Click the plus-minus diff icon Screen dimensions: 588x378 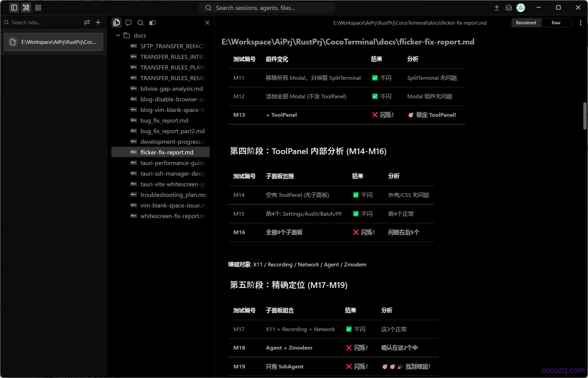(497, 8)
